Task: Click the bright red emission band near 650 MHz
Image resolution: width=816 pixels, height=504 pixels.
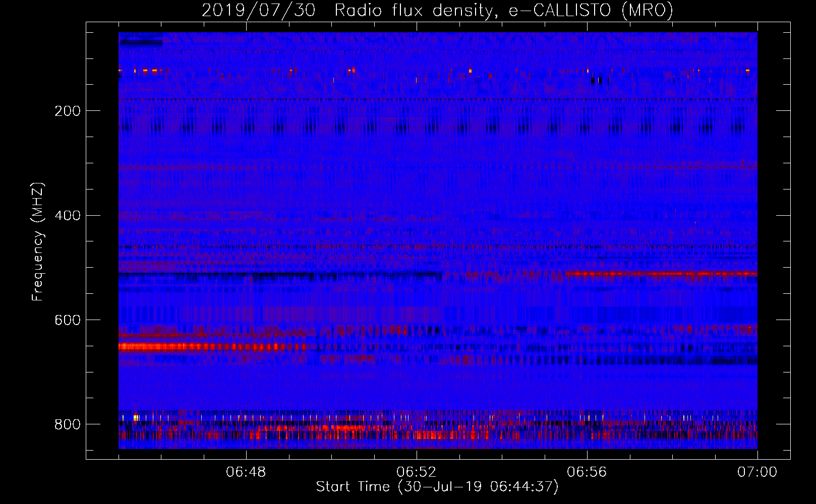Action: (x=212, y=346)
